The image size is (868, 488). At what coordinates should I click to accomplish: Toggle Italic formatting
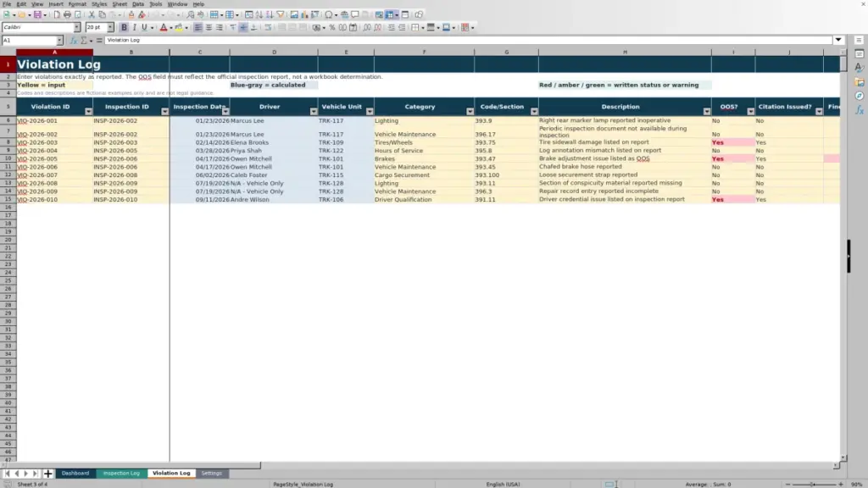(x=134, y=28)
